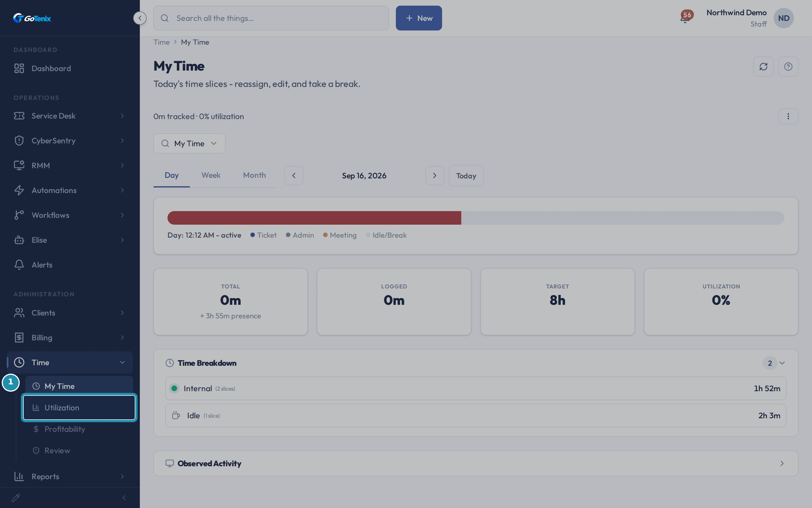The height and width of the screenshot is (508, 812).
Task: Collapse the Time sidebar section
Action: coord(70,362)
